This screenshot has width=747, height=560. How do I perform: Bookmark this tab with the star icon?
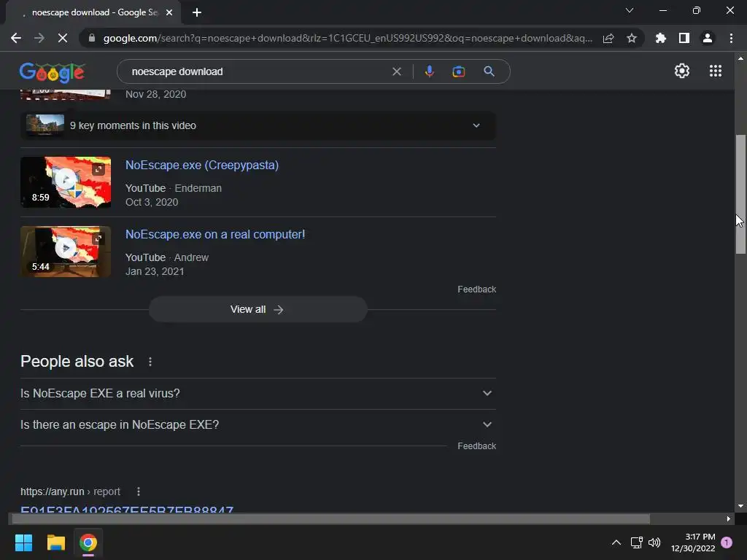tap(632, 38)
